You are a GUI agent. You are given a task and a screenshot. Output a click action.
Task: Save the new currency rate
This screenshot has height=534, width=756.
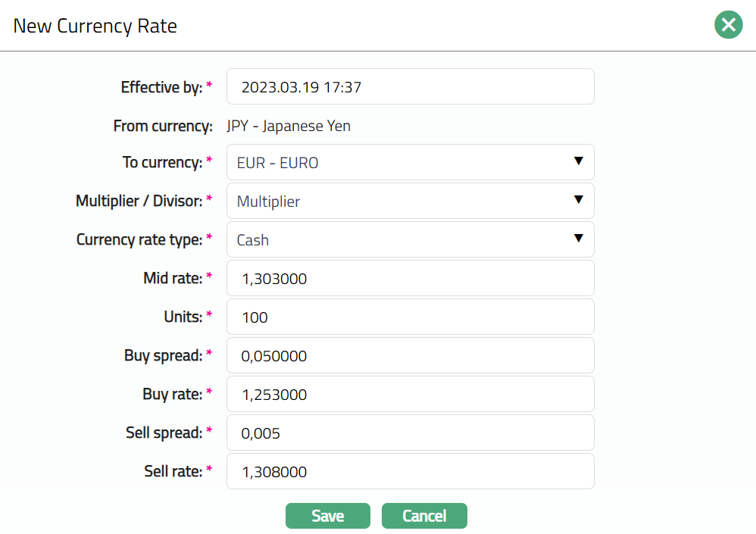pyautogui.click(x=327, y=516)
